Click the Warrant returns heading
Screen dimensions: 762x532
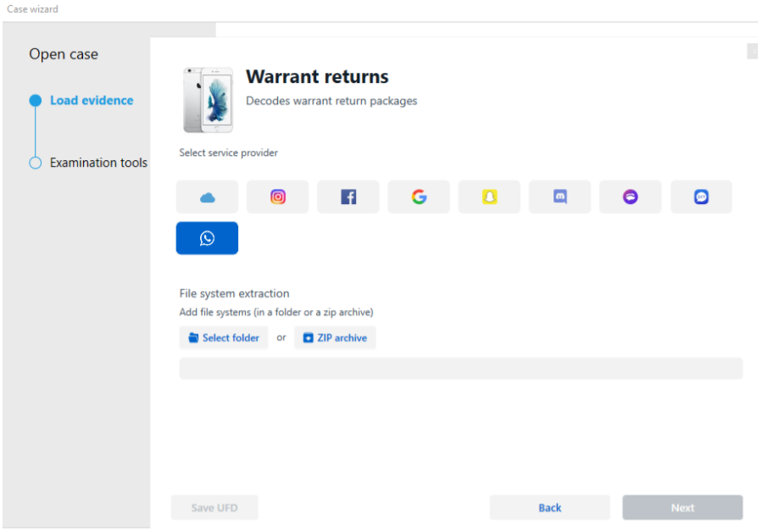pyautogui.click(x=317, y=76)
